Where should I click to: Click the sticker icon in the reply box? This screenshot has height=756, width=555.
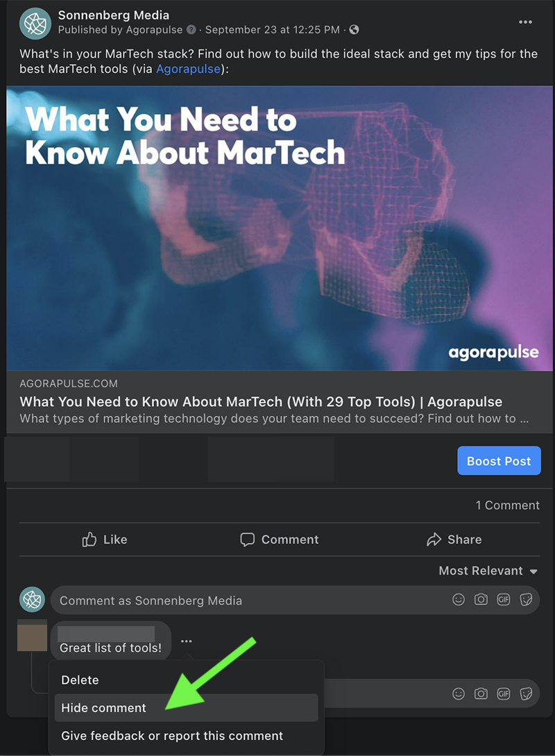click(526, 694)
